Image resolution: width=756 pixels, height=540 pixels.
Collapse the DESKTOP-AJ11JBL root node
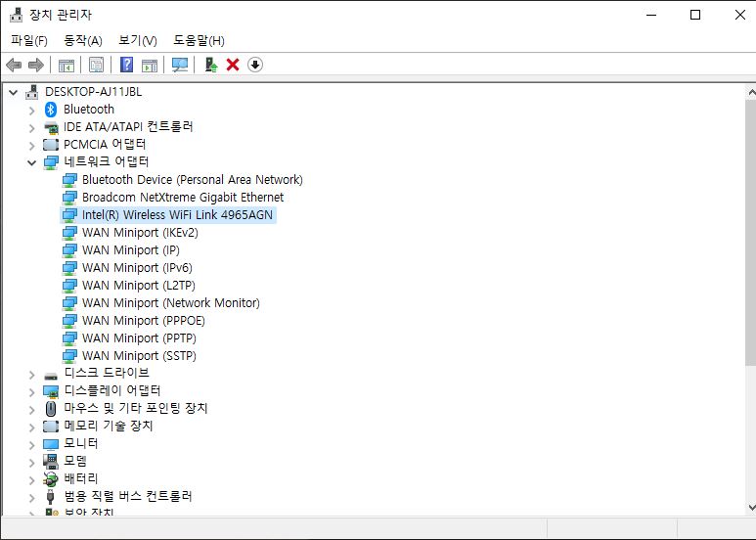(x=13, y=92)
